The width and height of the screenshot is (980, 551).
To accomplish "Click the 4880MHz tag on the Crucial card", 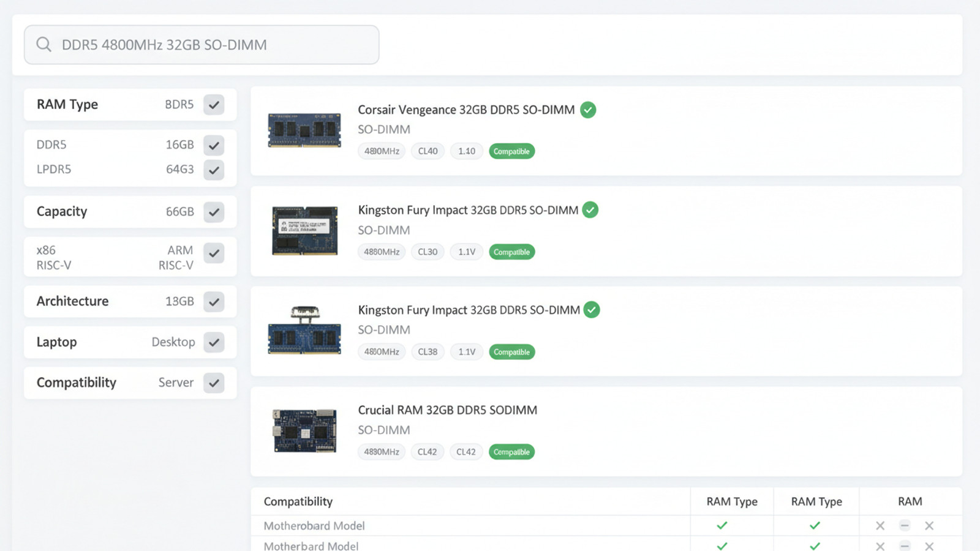I will point(382,452).
